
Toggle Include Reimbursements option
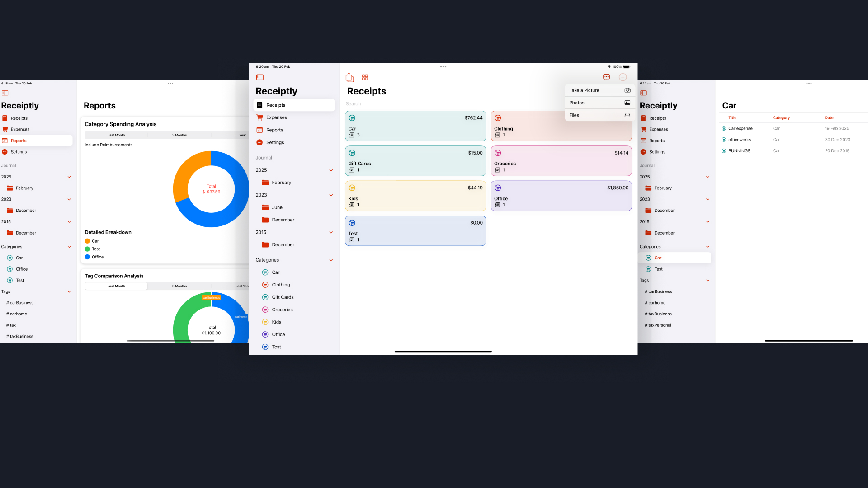coord(108,145)
